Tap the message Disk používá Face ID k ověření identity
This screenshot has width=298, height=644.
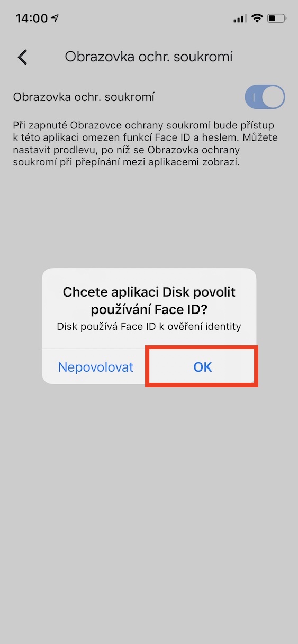[x=149, y=327]
